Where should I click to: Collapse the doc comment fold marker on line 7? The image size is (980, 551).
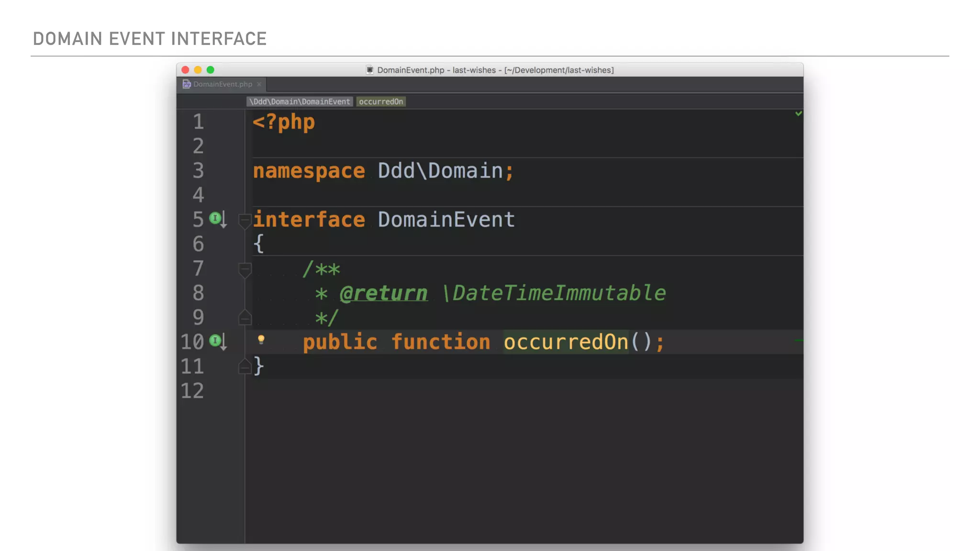(245, 270)
